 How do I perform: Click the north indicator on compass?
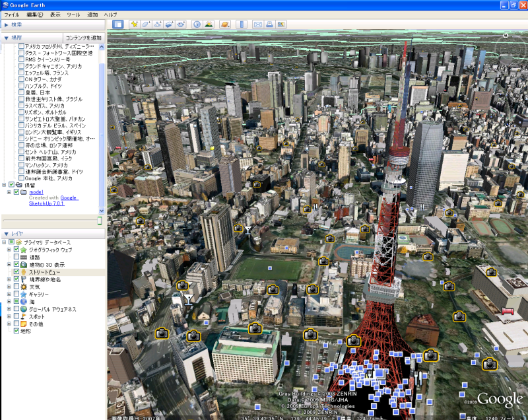tap(506, 36)
